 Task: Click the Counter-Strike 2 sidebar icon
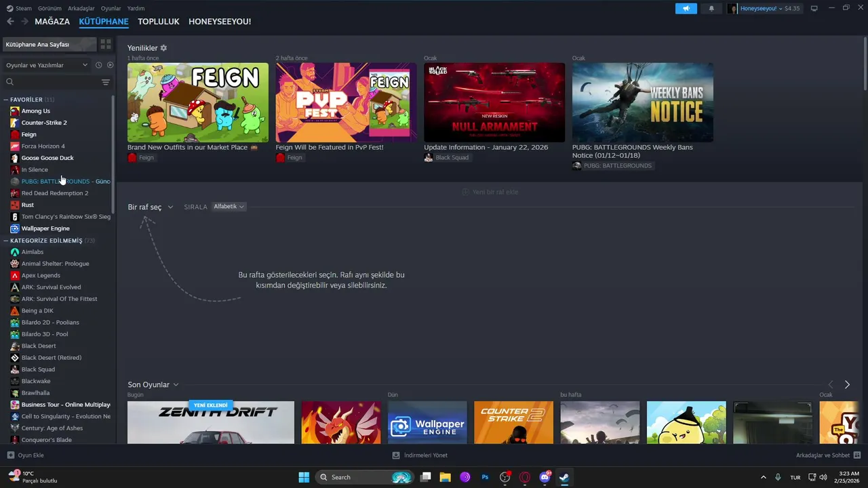pos(15,123)
